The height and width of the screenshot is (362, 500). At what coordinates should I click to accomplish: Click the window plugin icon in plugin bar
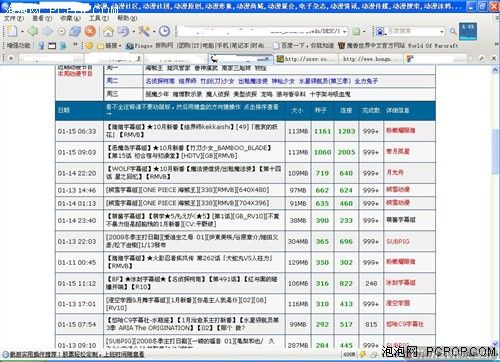(x=52, y=46)
